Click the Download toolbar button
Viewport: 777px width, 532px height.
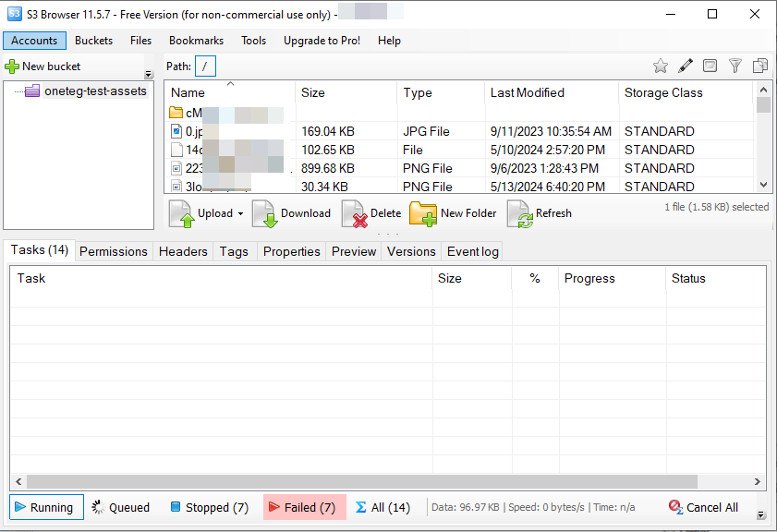292,213
